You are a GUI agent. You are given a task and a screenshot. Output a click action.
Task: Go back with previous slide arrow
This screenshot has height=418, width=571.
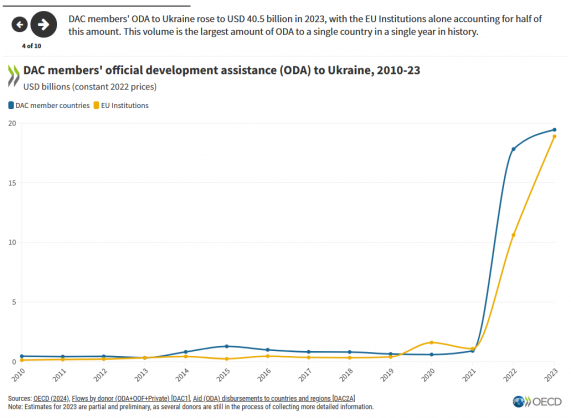pos(20,24)
